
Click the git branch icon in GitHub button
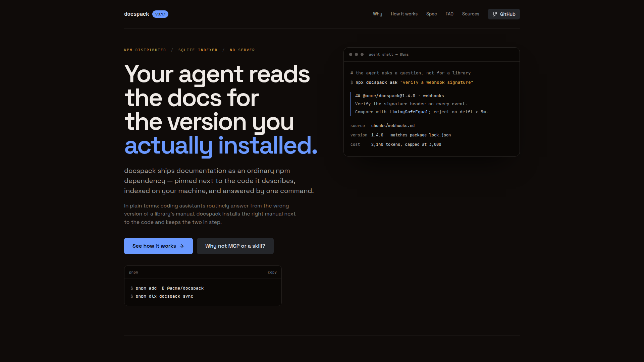(x=495, y=14)
